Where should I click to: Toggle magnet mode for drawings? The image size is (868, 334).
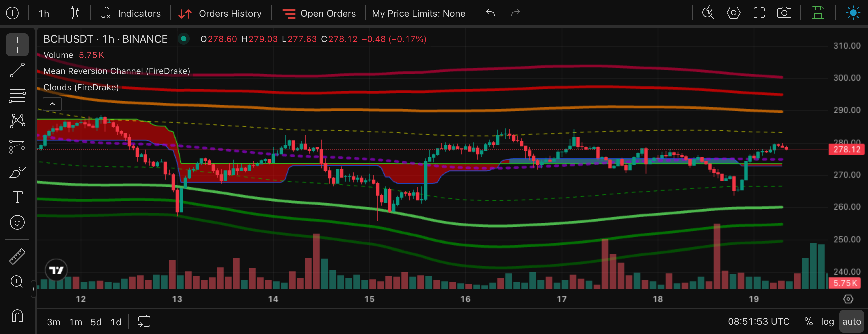[x=17, y=316]
